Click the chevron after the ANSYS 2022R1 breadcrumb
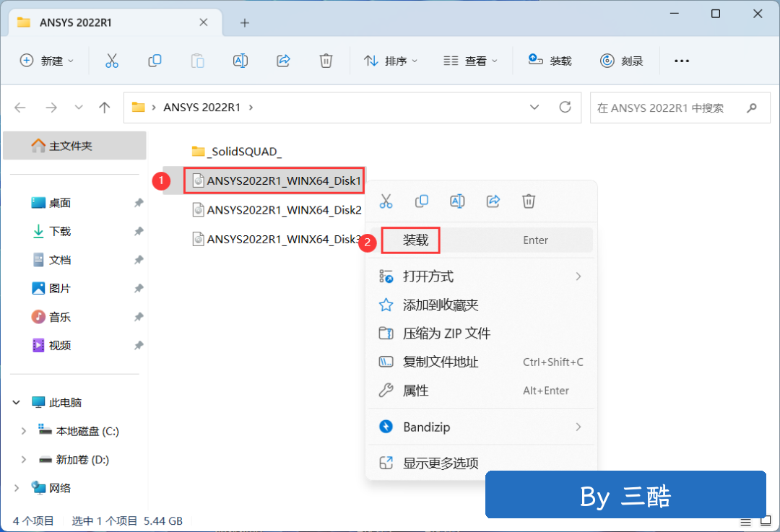 (251, 108)
